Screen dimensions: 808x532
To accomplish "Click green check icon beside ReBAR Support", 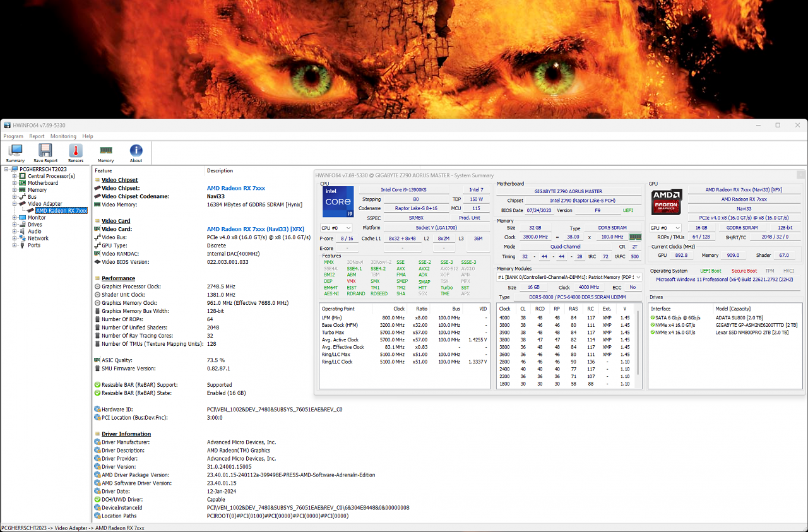I will (97, 385).
